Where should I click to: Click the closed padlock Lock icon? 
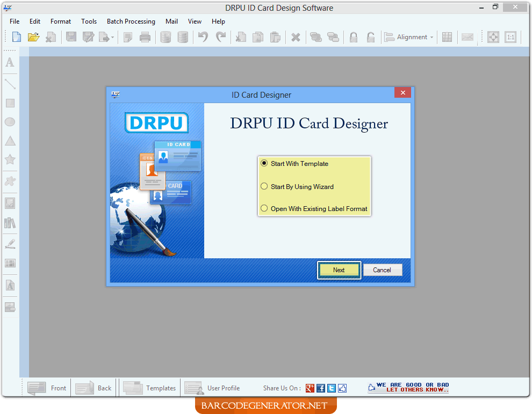(x=354, y=37)
